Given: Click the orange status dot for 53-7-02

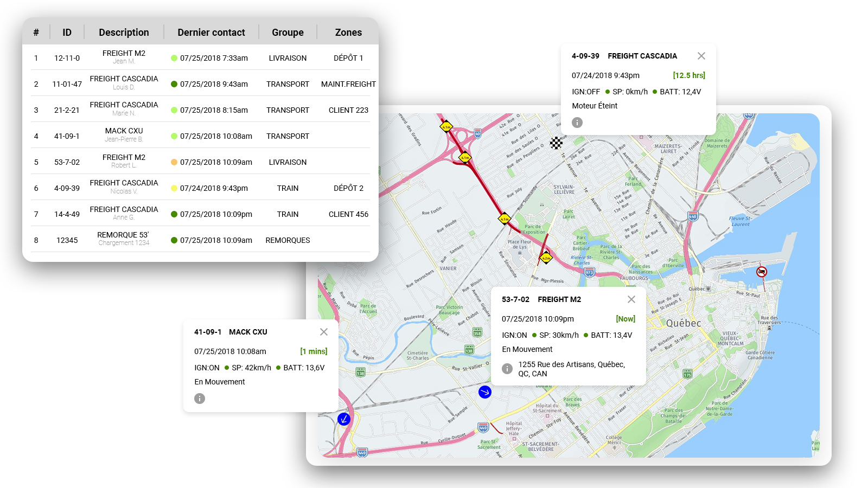Looking at the screenshot, I should pos(174,162).
